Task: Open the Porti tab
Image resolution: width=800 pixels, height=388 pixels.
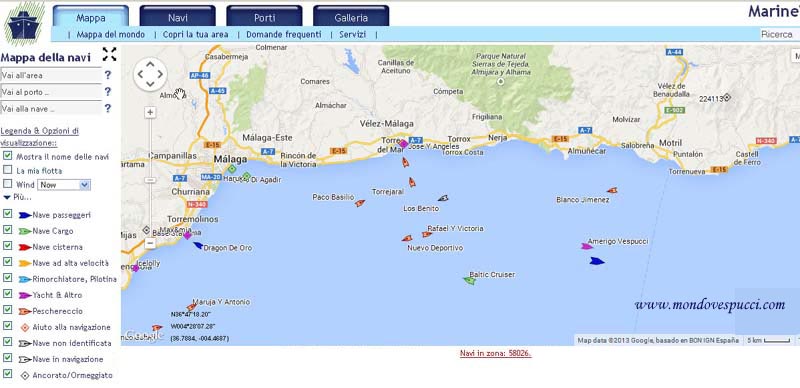Action: click(x=264, y=16)
